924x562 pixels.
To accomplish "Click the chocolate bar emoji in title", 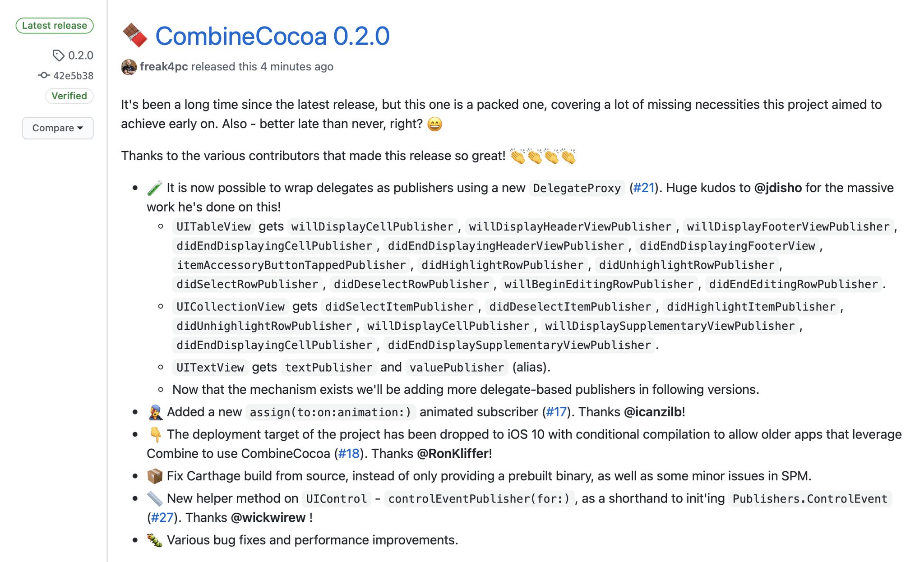I will point(135,36).
